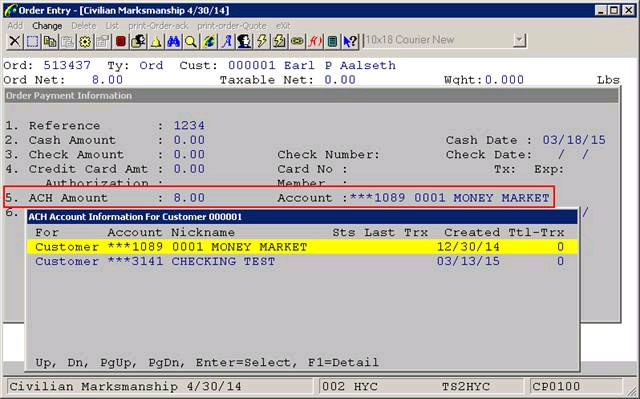Image resolution: width=640 pixels, height=399 pixels.
Task: Click the yellow gear settings icon
Action: 85,41
